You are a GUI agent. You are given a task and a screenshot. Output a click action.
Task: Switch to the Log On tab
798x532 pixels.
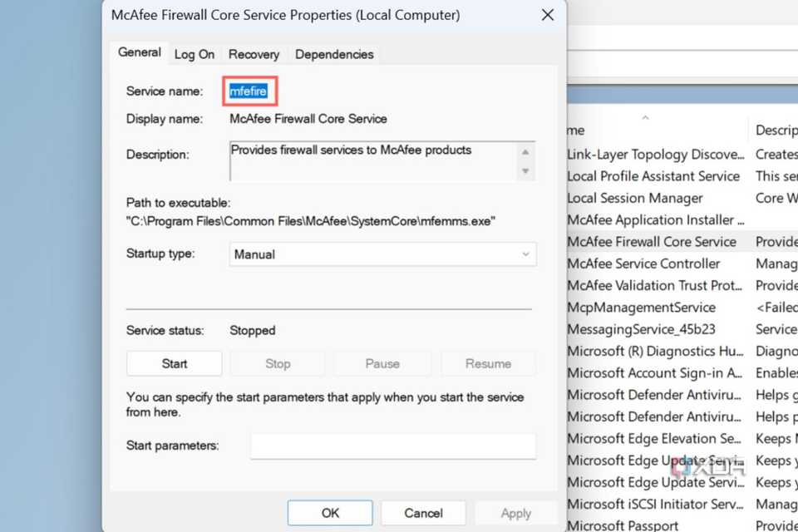(195, 54)
